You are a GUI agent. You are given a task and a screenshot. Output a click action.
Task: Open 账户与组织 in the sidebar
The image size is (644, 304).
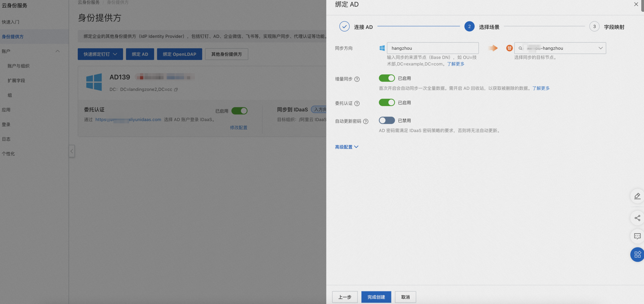[x=19, y=66]
